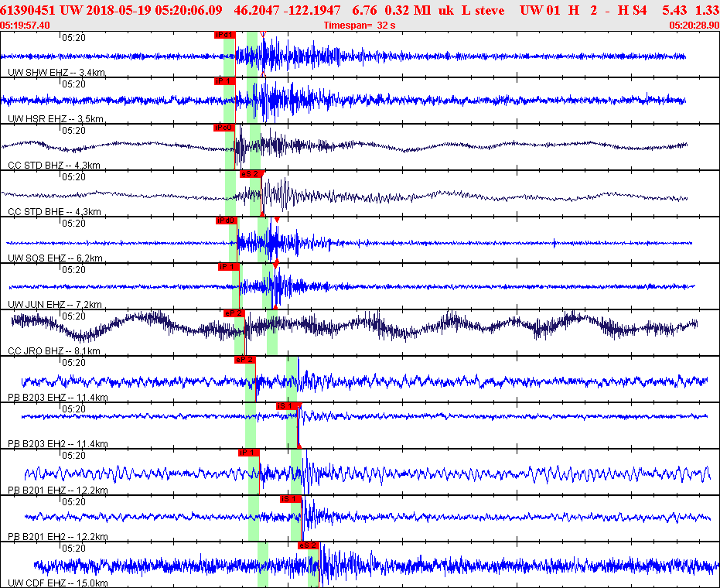
Task: Click the Timespan 32 s label
Action: pos(360,26)
